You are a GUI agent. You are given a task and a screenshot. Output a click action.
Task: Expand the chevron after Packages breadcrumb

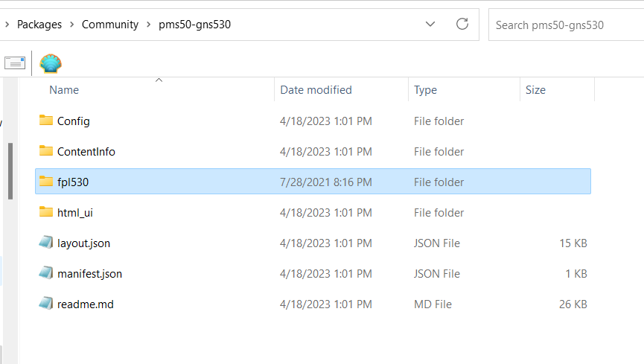coord(72,25)
